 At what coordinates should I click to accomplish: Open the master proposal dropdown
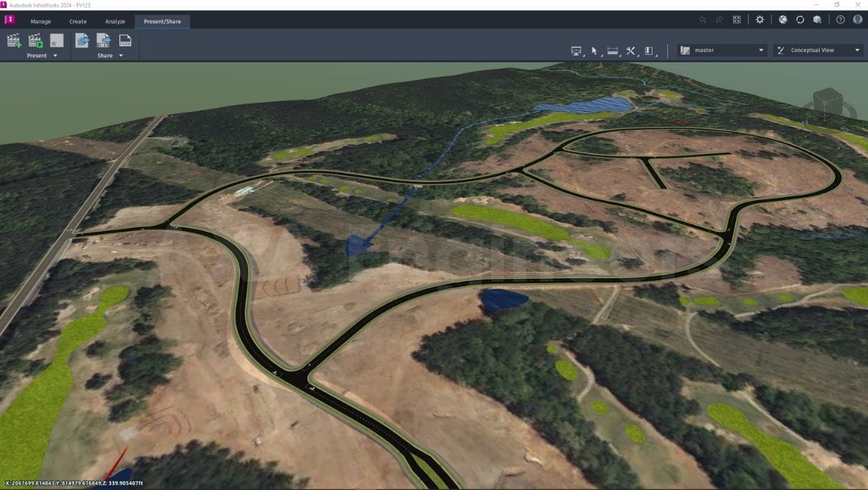point(721,50)
